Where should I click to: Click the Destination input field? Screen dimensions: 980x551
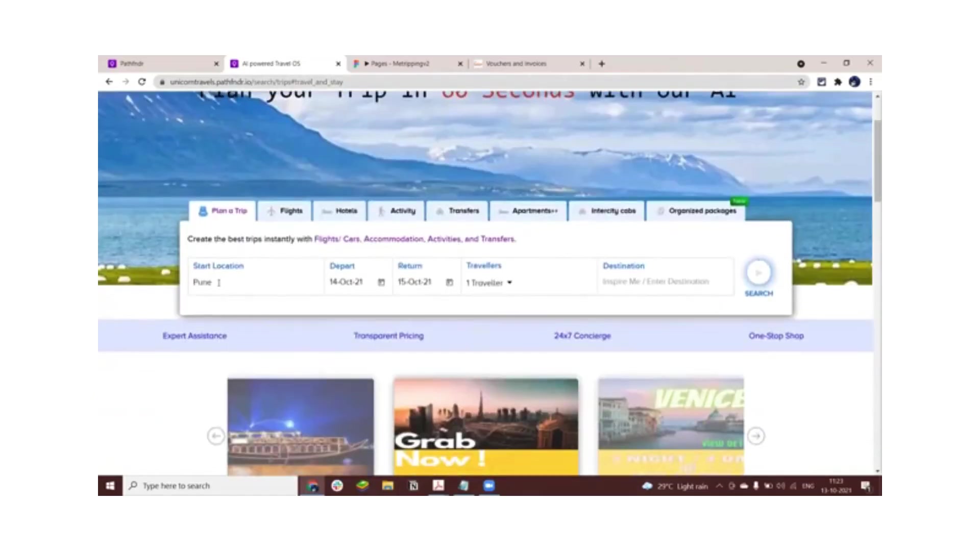tap(665, 277)
